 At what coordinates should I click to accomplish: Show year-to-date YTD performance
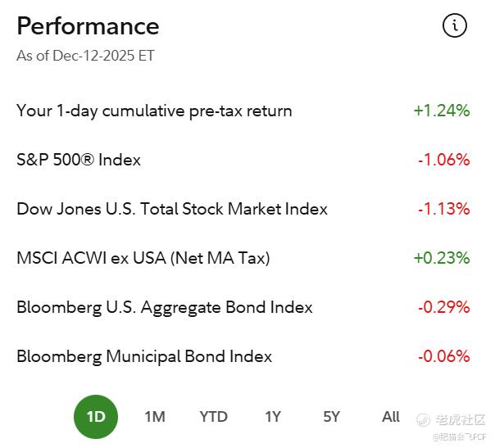pyautogui.click(x=213, y=417)
